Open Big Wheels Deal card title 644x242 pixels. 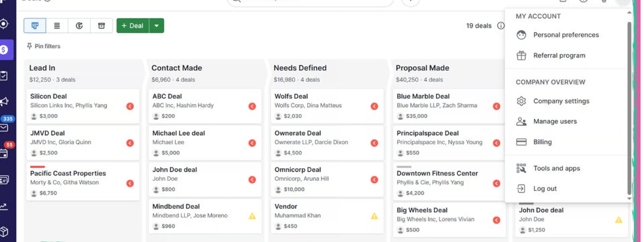(x=422, y=210)
